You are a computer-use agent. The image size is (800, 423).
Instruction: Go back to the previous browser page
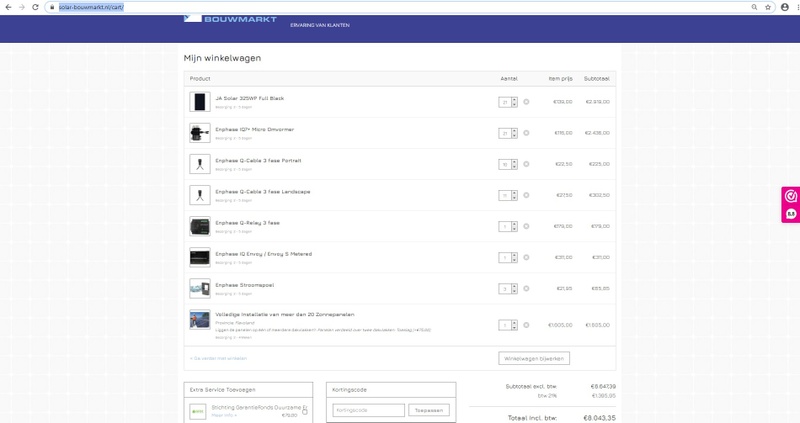pyautogui.click(x=8, y=7)
